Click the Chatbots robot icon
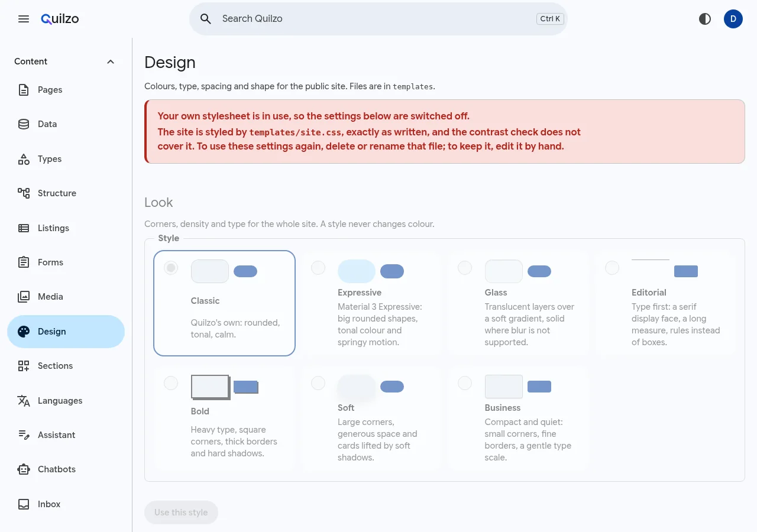Screen dimensions: 757x532 pos(24,469)
